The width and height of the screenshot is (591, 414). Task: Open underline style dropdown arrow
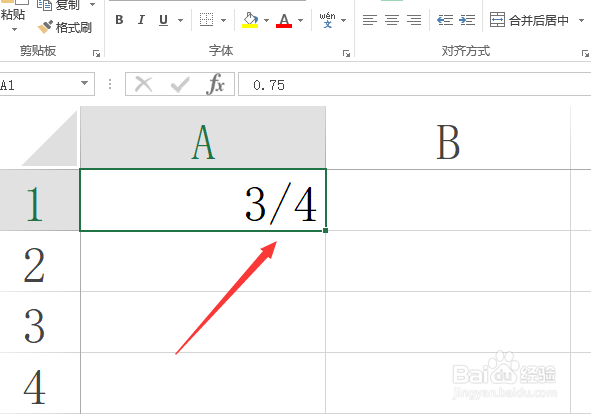pyautogui.click(x=181, y=20)
